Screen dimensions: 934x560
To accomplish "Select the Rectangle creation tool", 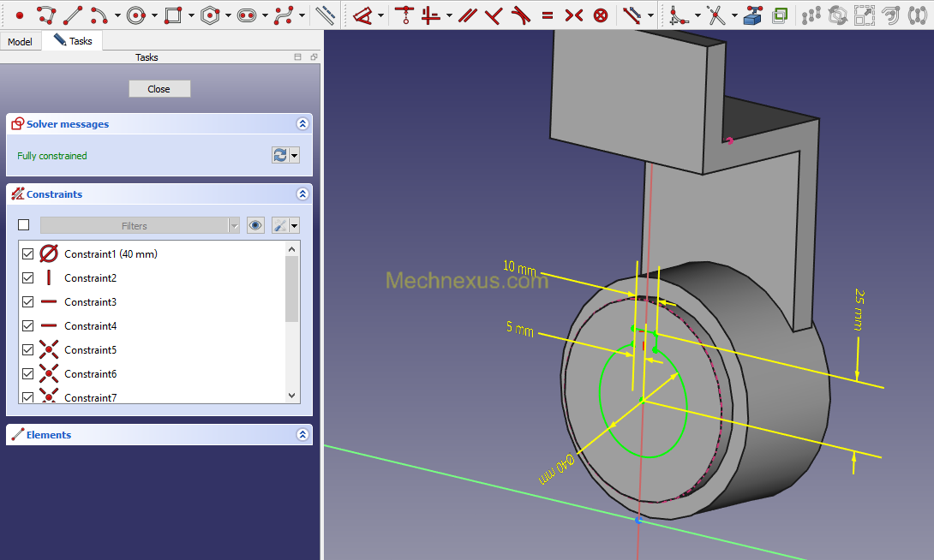I will (173, 15).
